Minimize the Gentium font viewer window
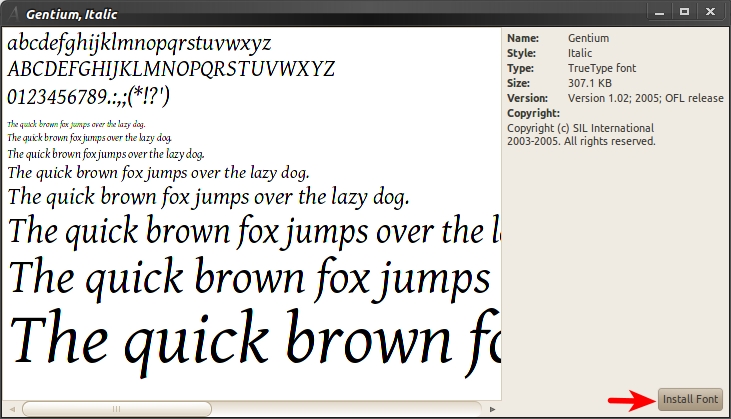Screen dimensions: 731x419 pyautogui.click(x=659, y=13)
